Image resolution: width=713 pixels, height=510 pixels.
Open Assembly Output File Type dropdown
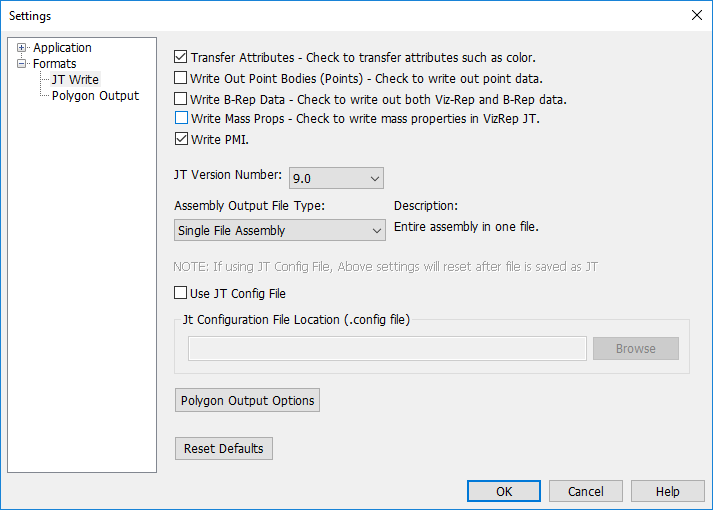click(279, 230)
